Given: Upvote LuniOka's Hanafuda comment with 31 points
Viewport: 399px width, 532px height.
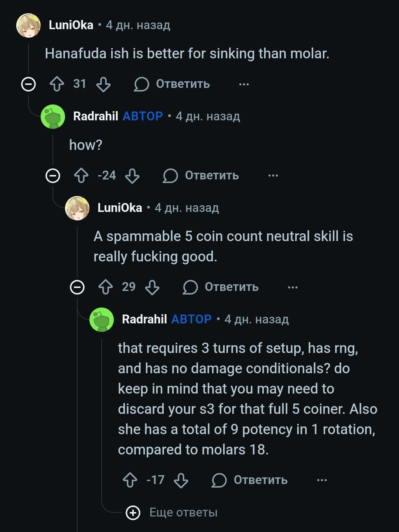Looking at the screenshot, I should (x=57, y=84).
